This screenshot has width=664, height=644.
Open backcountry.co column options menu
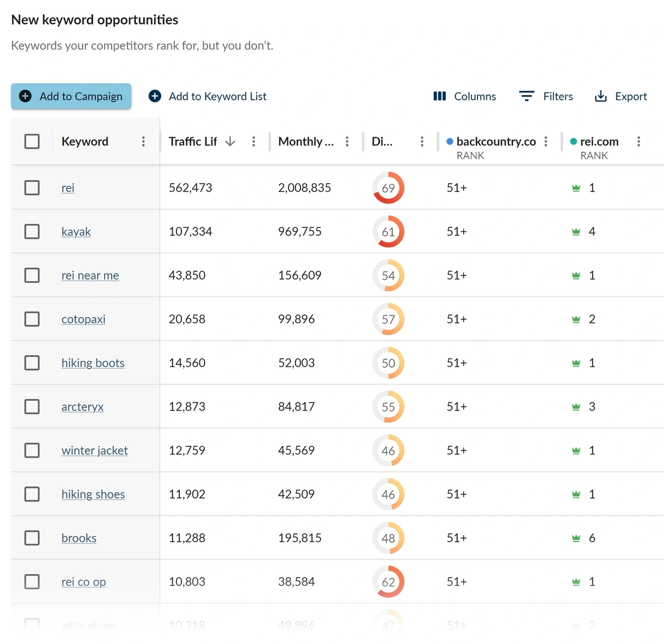546,142
